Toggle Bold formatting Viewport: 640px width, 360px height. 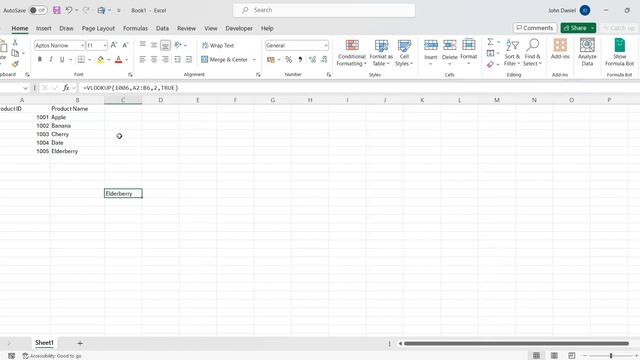[x=40, y=60]
